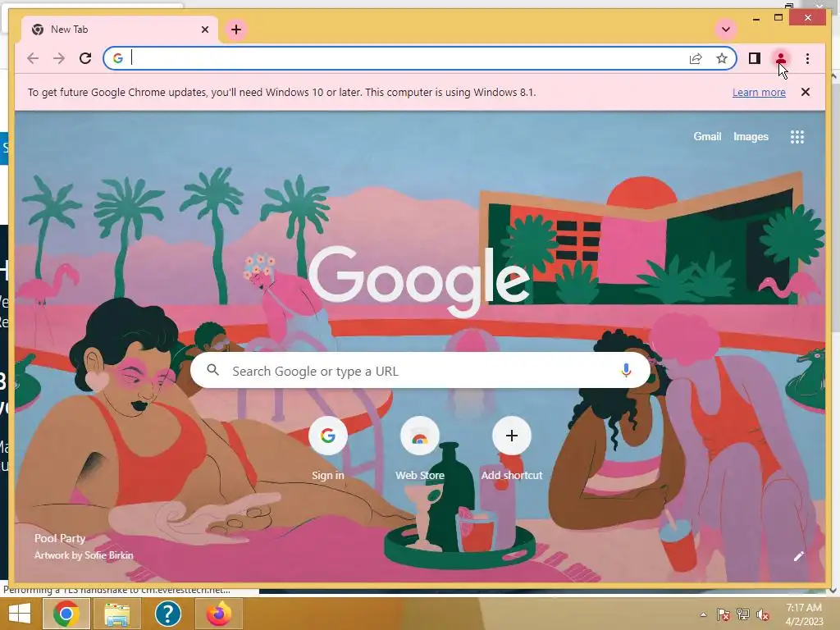Open the Windows Start button
Screen dimensions: 840x630
[x=20, y=614]
